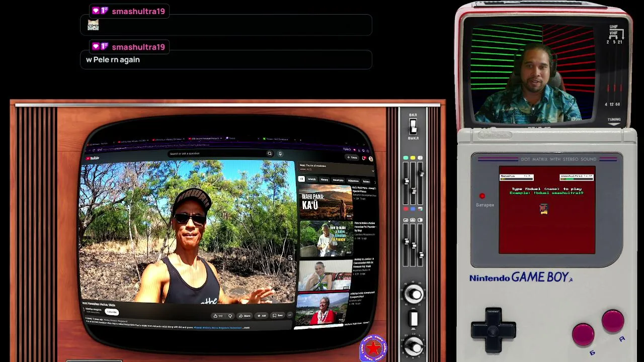Save the video with the Save button
The width and height of the screenshot is (644, 362).
278,316
